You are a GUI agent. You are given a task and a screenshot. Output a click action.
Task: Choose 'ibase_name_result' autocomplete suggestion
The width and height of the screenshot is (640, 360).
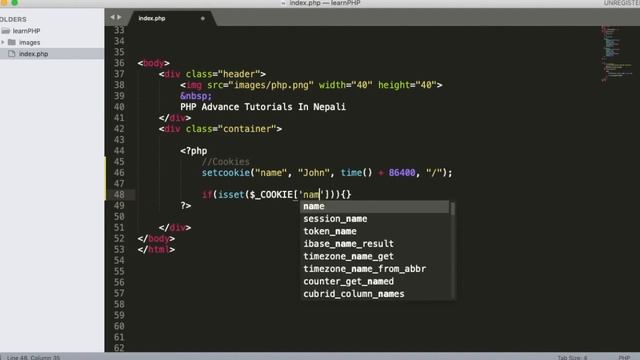click(x=375, y=244)
